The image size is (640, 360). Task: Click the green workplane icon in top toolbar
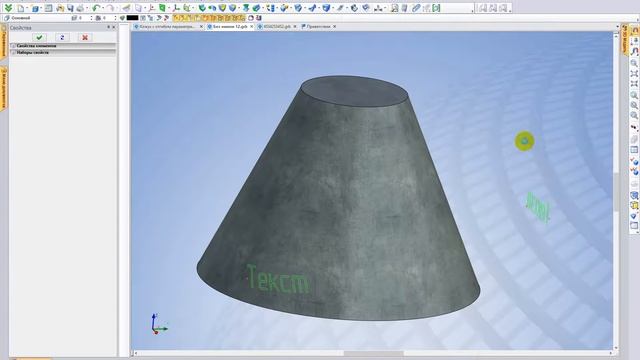click(x=162, y=8)
